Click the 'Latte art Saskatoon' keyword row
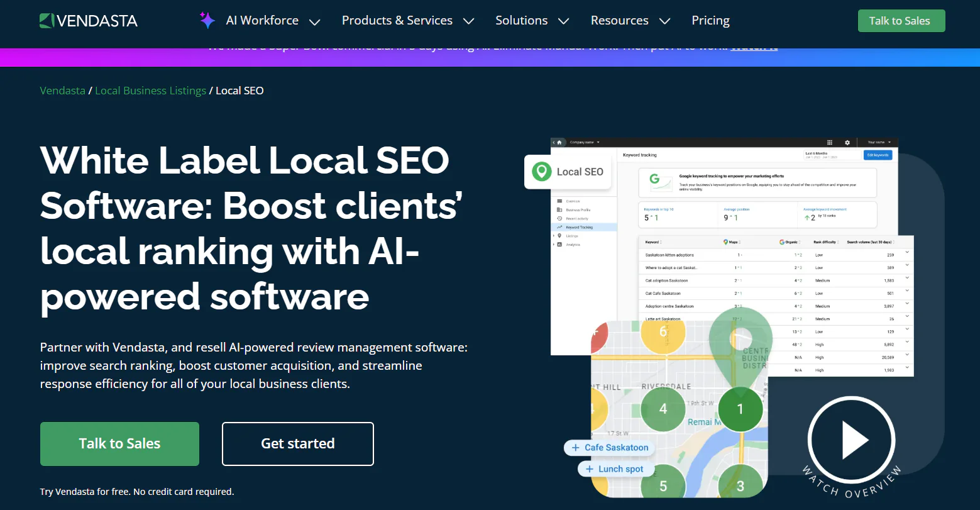980x510 pixels. click(x=663, y=319)
